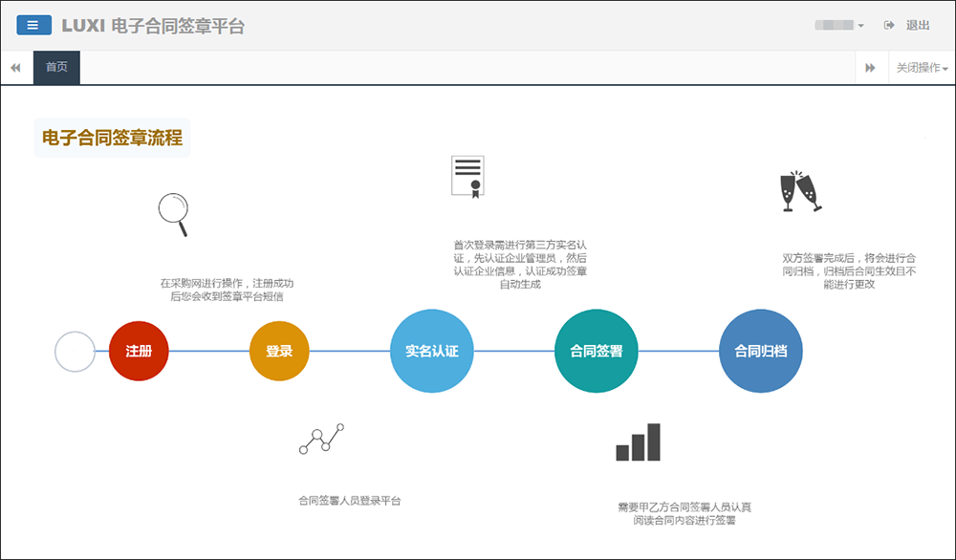The width and height of the screenshot is (956, 560).
Task: Click the magnifying glass icon above 注册
Action: coord(173,213)
